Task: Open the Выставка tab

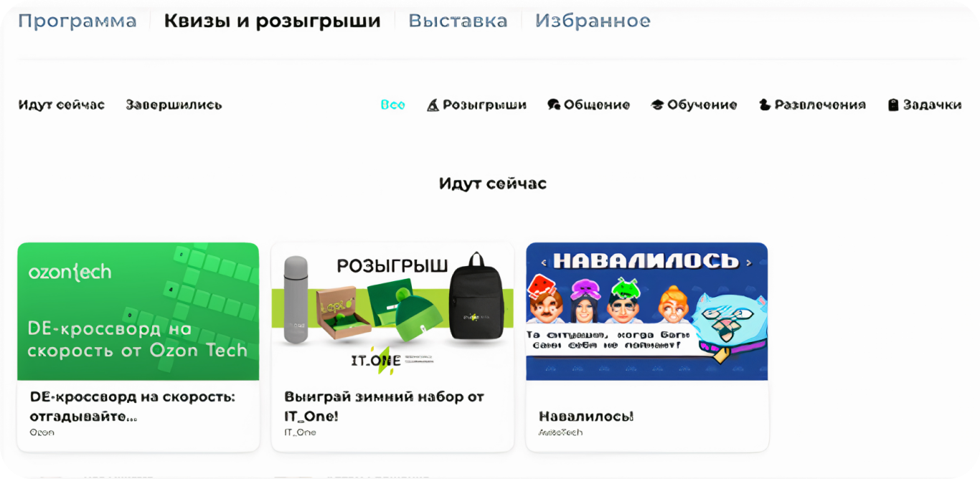Action: [458, 21]
